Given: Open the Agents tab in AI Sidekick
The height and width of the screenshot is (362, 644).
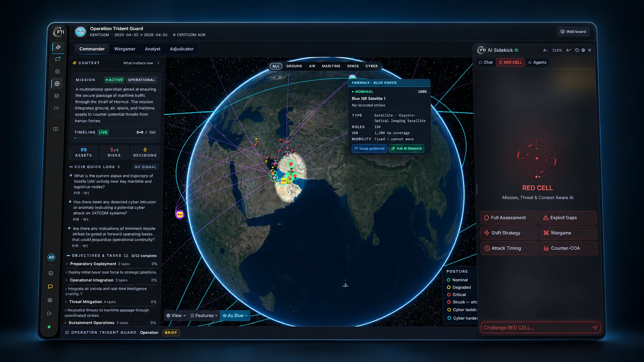Looking at the screenshot, I should pyautogui.click(x=537, y=62).
